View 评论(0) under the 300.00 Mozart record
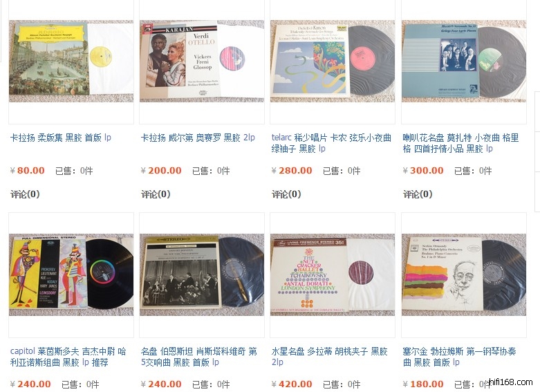Viewport: 540px width, 392px height. tap(418, 194)
